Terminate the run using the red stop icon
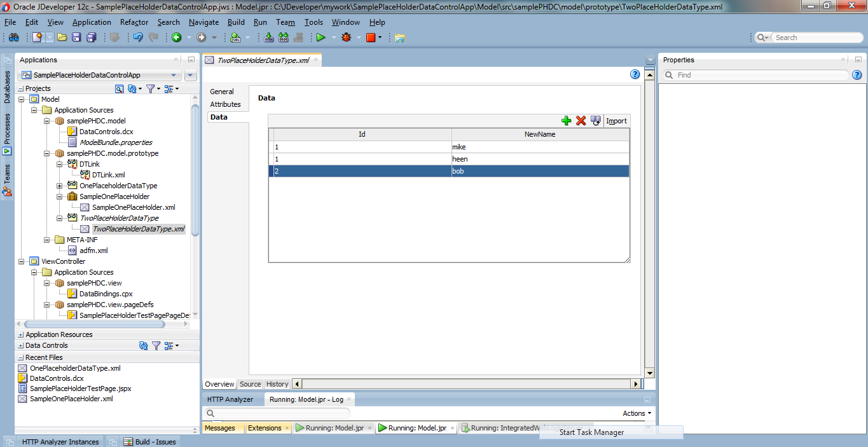The height and width of the screenshot is (447, 868). (371, 38)
